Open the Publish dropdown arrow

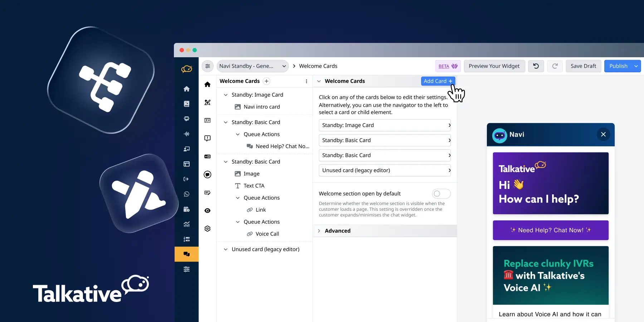[636, 66]
